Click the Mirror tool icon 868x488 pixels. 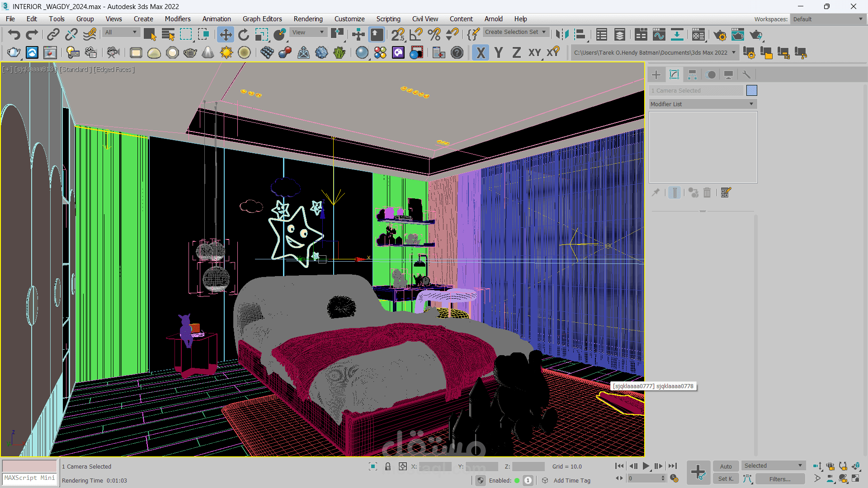click(x=562, y=35)
